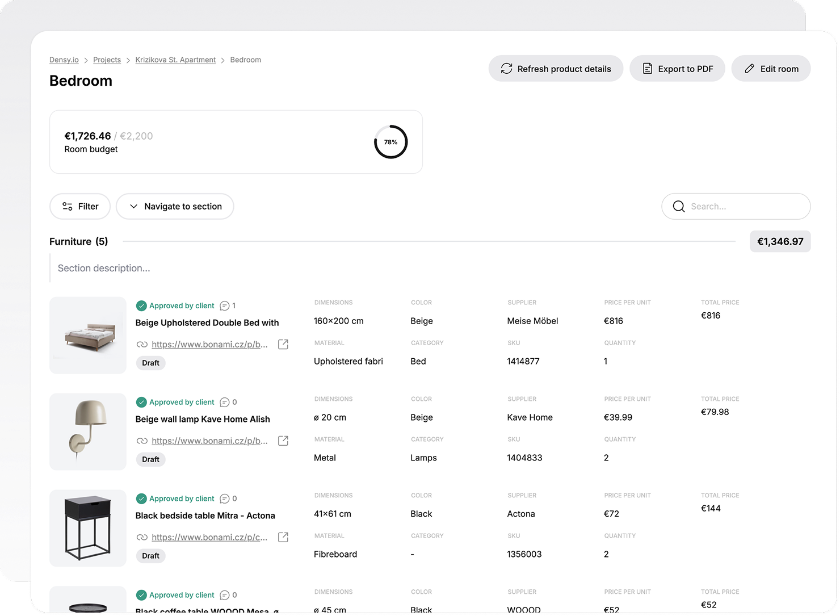Click Approved by client check on bedside table
This screenshot has height=616, width=840.
click(x=141, y=499)
